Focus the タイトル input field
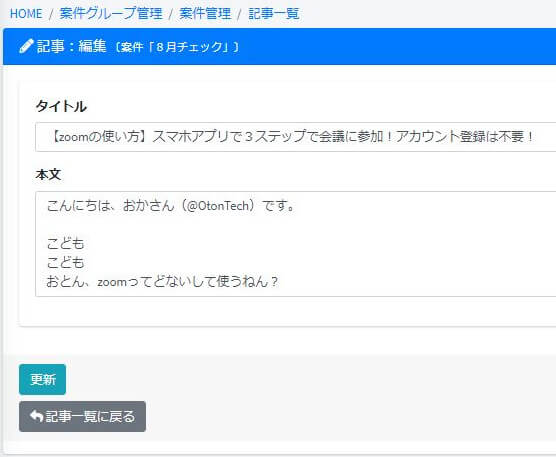This screenshot has height=457, width=556. [295, 137]
